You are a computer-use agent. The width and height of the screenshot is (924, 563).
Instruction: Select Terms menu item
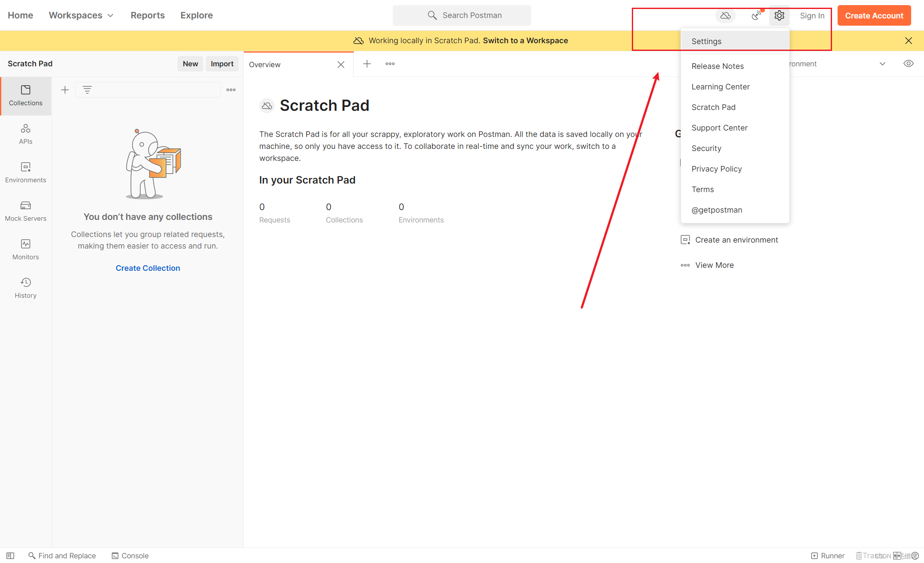(735, 189)
